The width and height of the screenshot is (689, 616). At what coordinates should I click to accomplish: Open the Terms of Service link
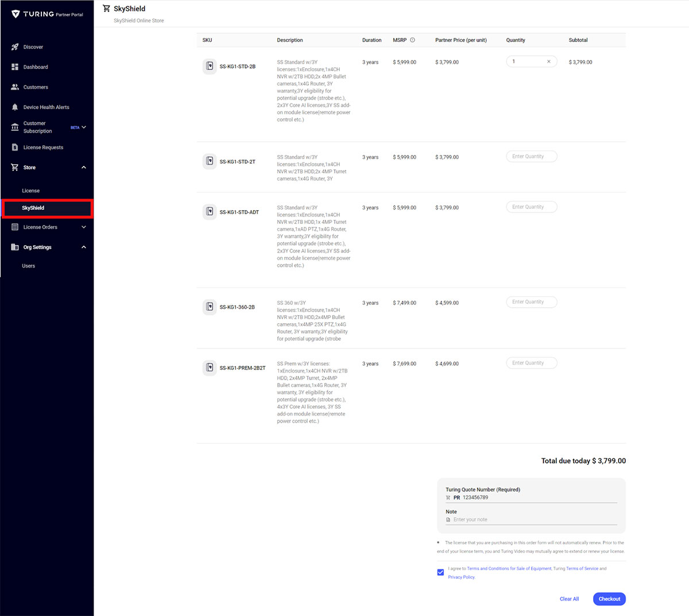[582, 568]
